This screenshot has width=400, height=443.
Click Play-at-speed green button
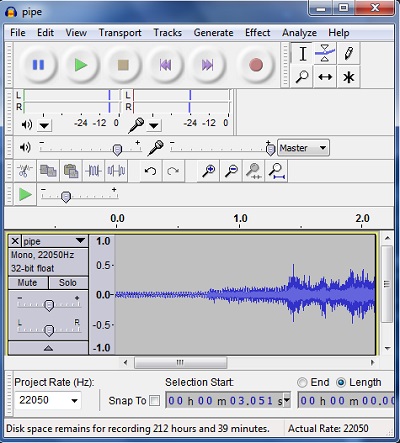25,194
